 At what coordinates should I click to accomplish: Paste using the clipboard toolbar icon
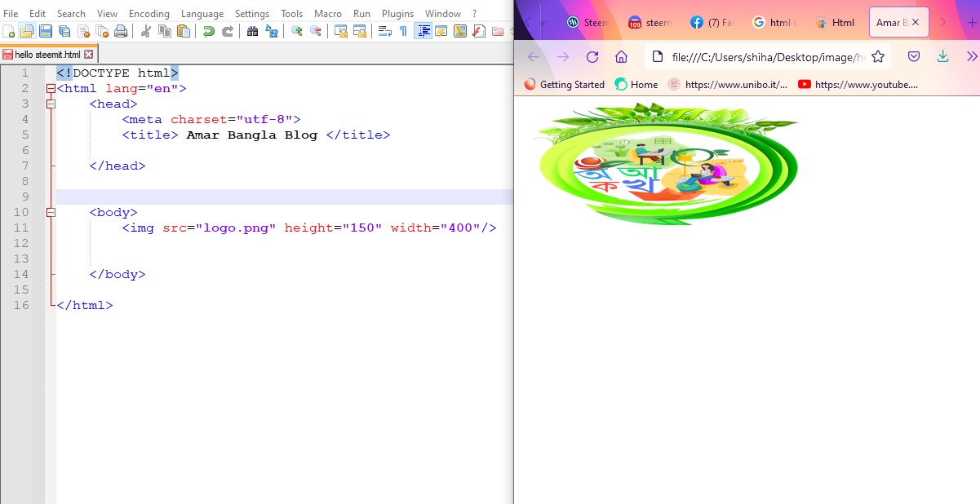(x=184, y=31)
